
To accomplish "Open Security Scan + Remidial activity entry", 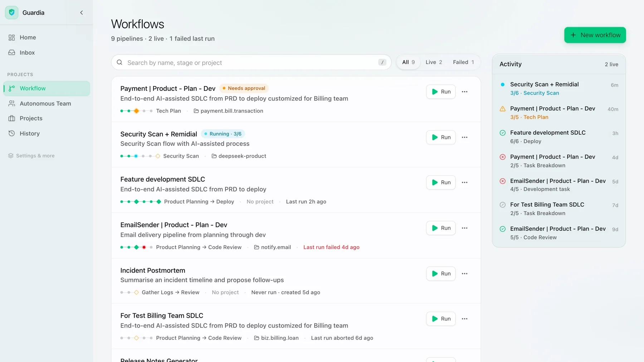I will [559, 89].
